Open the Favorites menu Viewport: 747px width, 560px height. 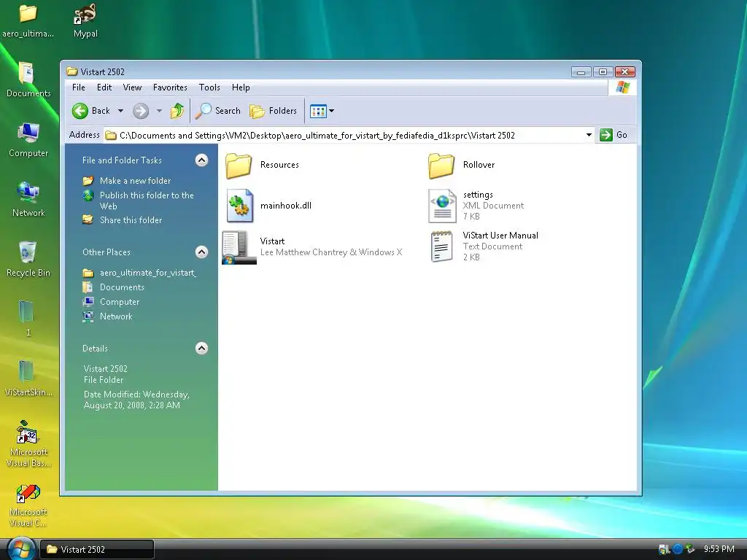point(170,87)
